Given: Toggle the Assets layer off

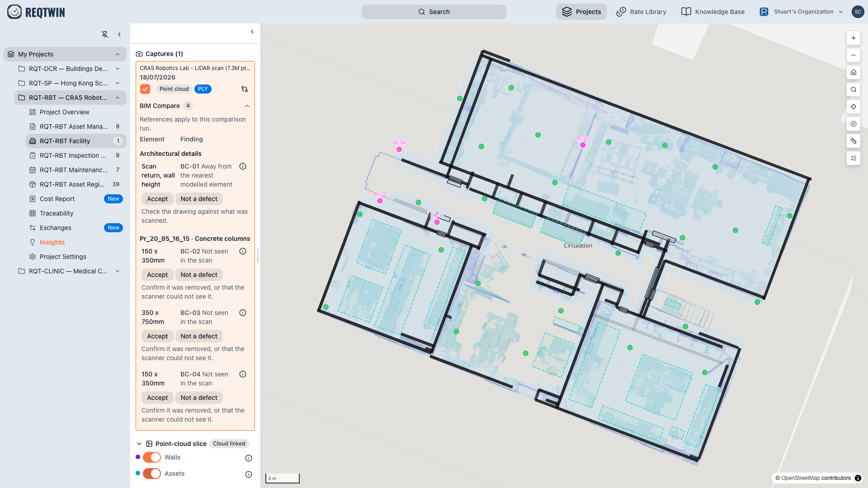Looking at the screenshot, I should click(152, 474).
